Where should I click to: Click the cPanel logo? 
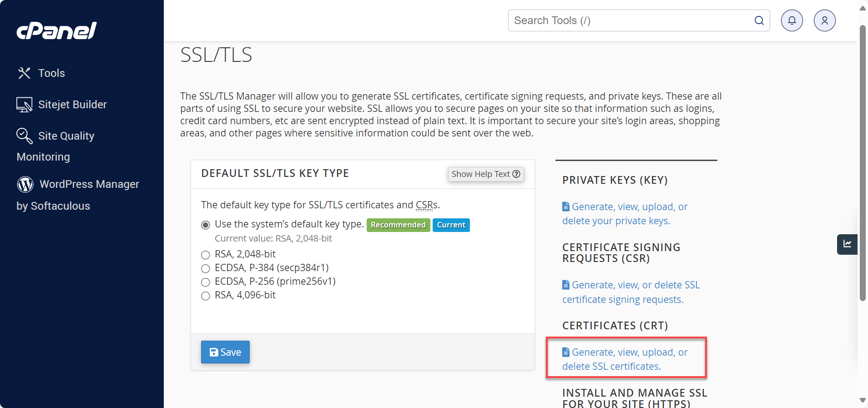56,31
